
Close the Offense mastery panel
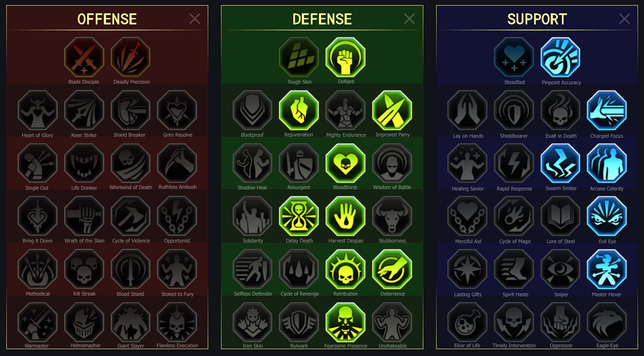195,19
